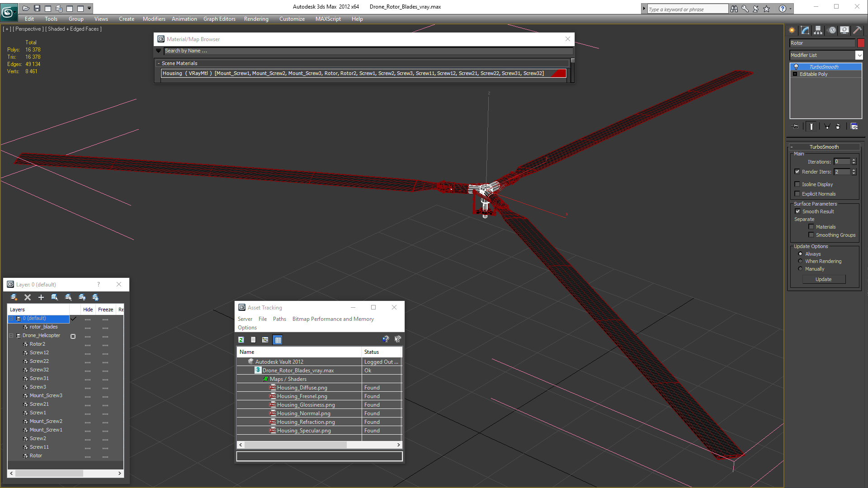Click Freeze/Unfreeze All Layers icon
The height and width of the screenshot is (488, 868).
click(x=95, y=297)
